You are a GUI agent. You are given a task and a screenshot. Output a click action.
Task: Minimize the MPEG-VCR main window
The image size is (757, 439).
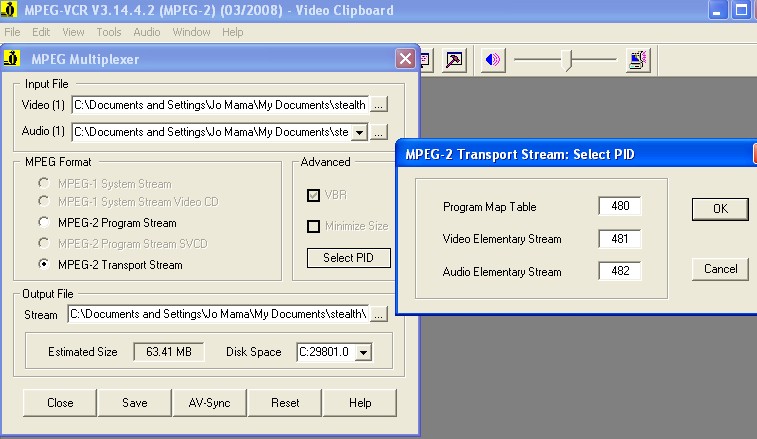tap(717, 10)
